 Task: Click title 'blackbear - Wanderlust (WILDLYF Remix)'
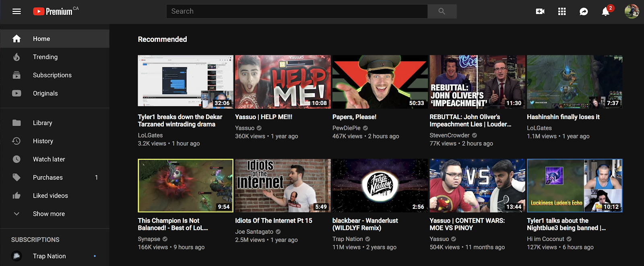pos(365,224)
